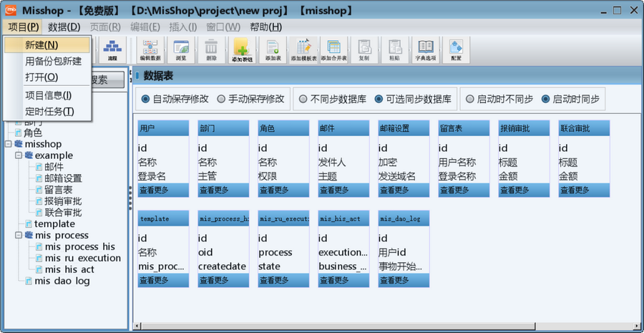This screenshot has width=644, height=333.
Task: Open 查看更多 on the 留言表 card
Action: click(x=464, y=190)
